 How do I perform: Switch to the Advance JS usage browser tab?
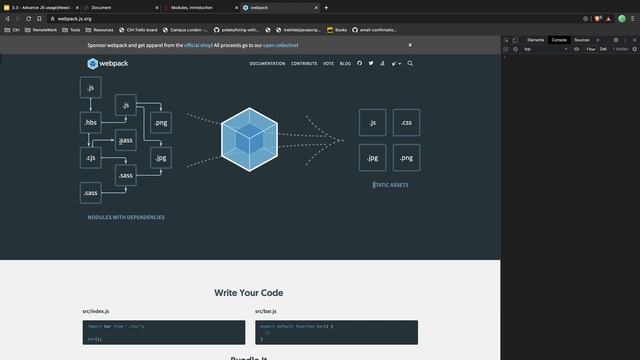coord(40,7)
